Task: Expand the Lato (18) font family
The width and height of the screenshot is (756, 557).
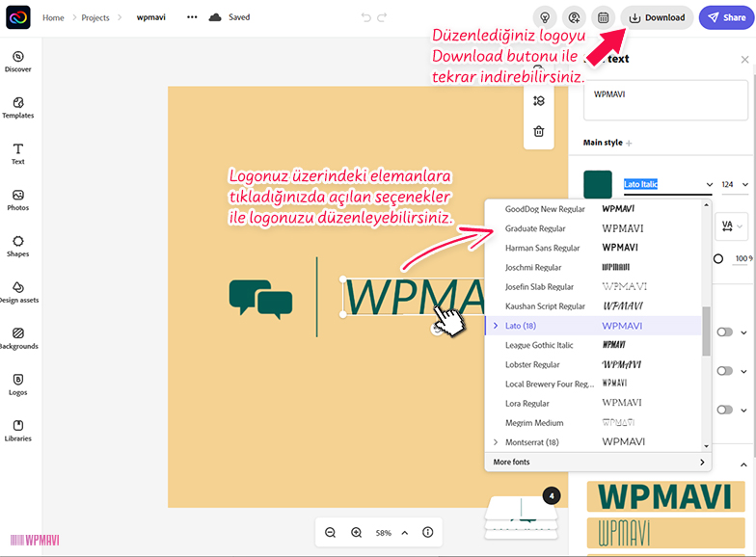Action: pos(496,326)
